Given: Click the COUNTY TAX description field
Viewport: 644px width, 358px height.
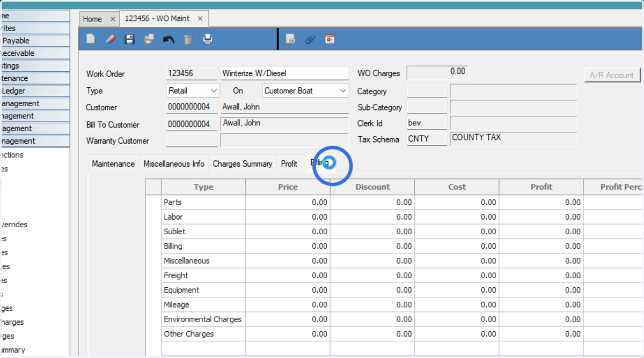Looking at the screenshot, I should point(513,139).
